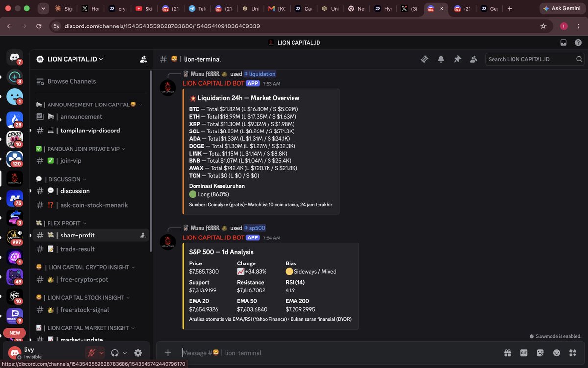Open the emoji picker icon

coord(557,353)
